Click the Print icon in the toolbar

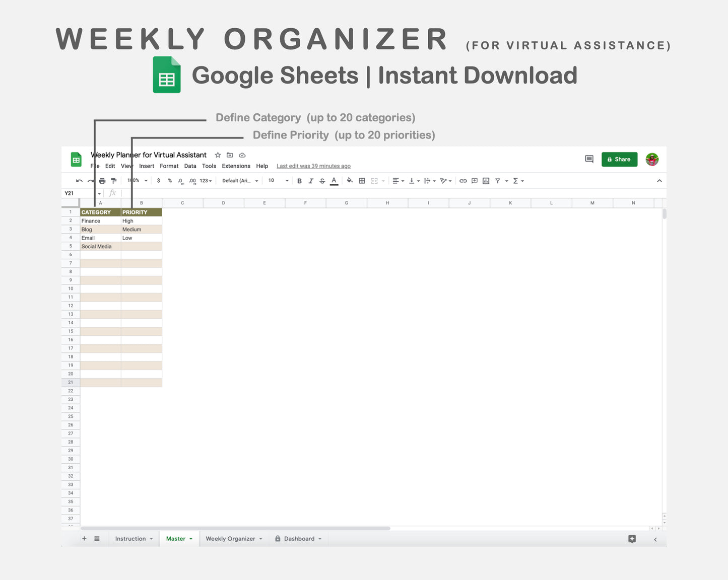[x=102, y=180]
